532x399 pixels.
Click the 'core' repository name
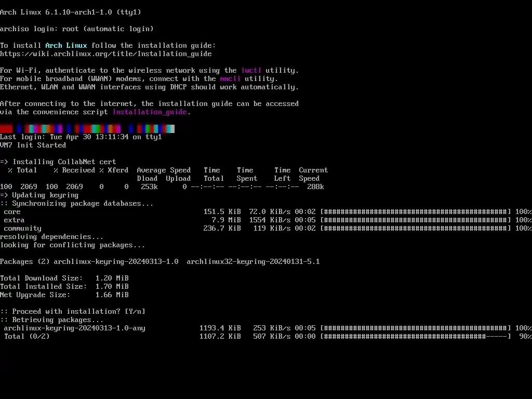pos(12,212)
